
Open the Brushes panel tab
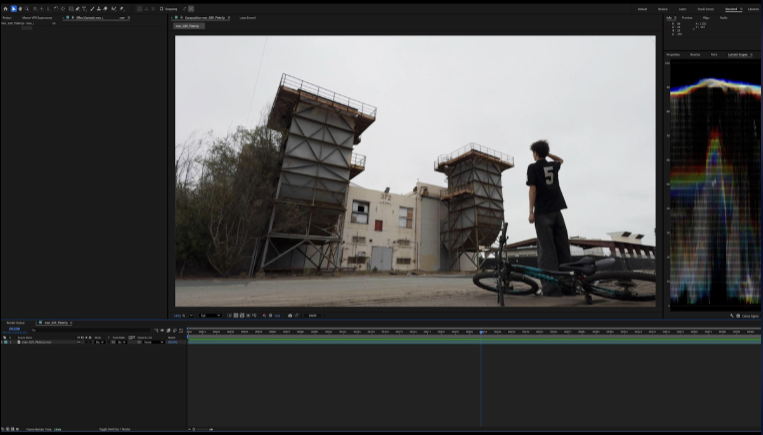pyautogui.click(x=695, y=54)
